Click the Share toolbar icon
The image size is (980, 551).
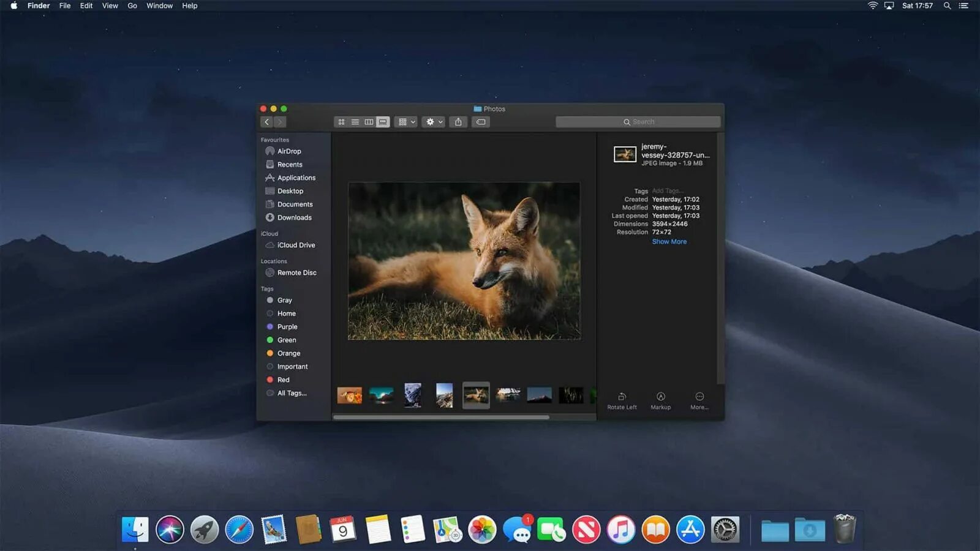pos(458,122)
